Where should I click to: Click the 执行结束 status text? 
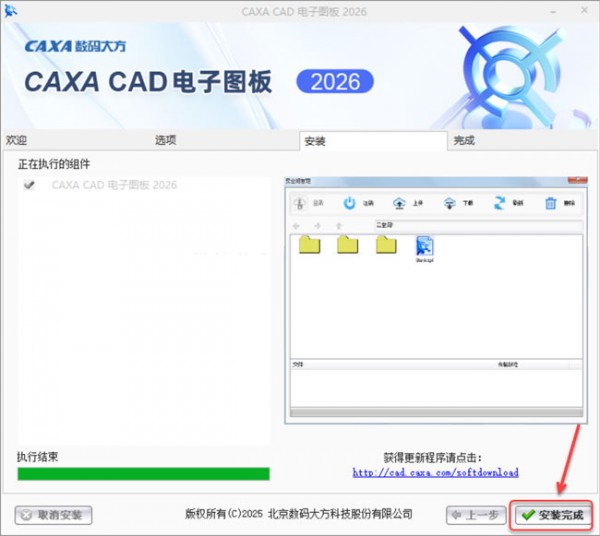point(38,456)
